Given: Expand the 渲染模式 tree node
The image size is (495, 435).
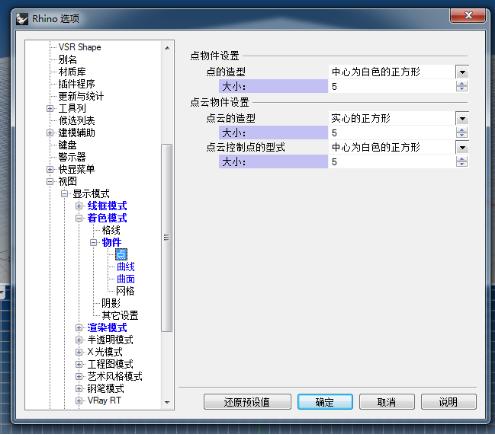Looking at the screenshot, I should coord(79,328).
